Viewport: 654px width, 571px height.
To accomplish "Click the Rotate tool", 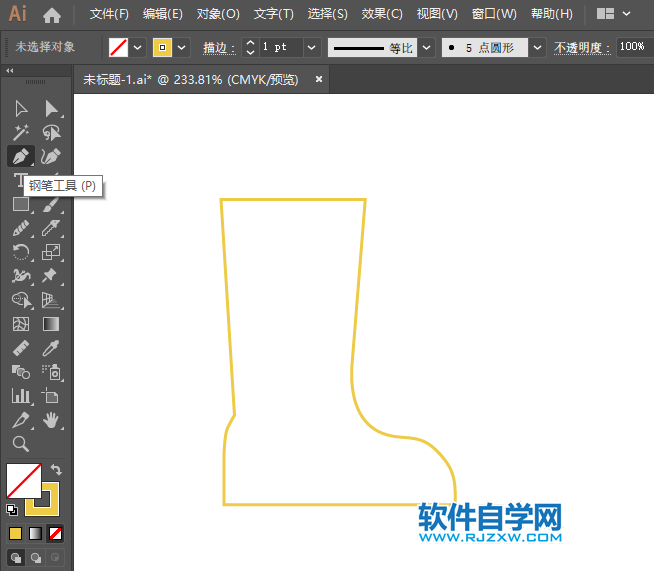I will tap(20, 252).
